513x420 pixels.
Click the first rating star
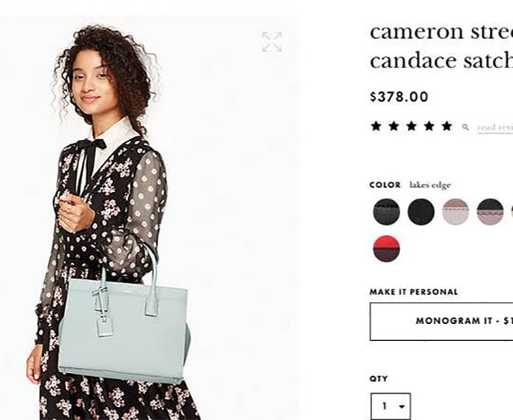pyautogui.click(x=376, y=126)
